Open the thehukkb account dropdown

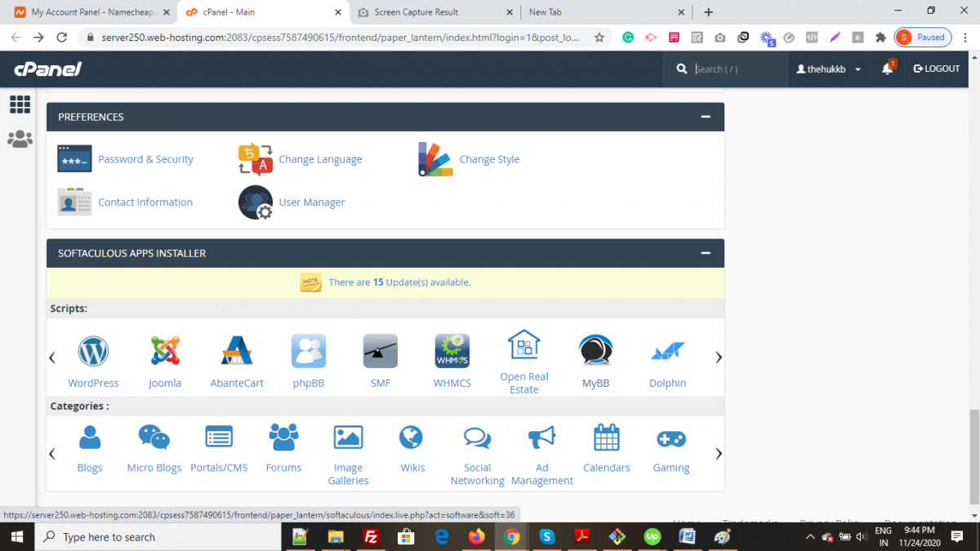[828, 69]
